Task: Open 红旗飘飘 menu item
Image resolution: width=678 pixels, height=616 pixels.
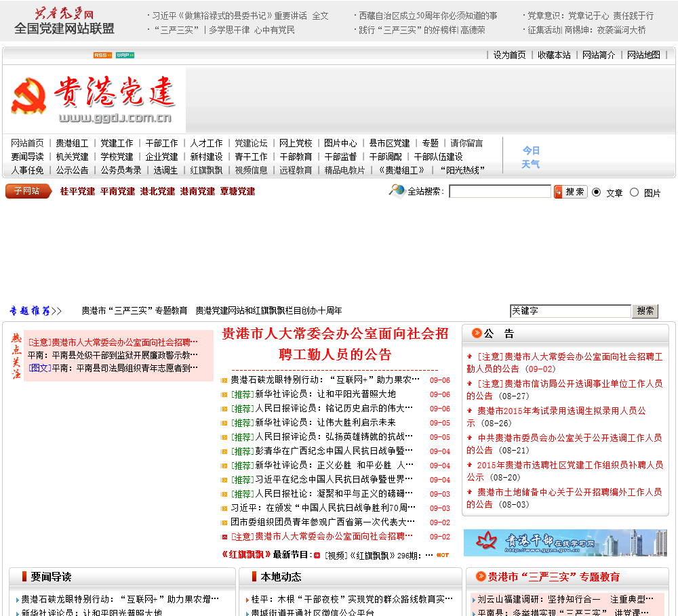Action: [x=206, y=170]
